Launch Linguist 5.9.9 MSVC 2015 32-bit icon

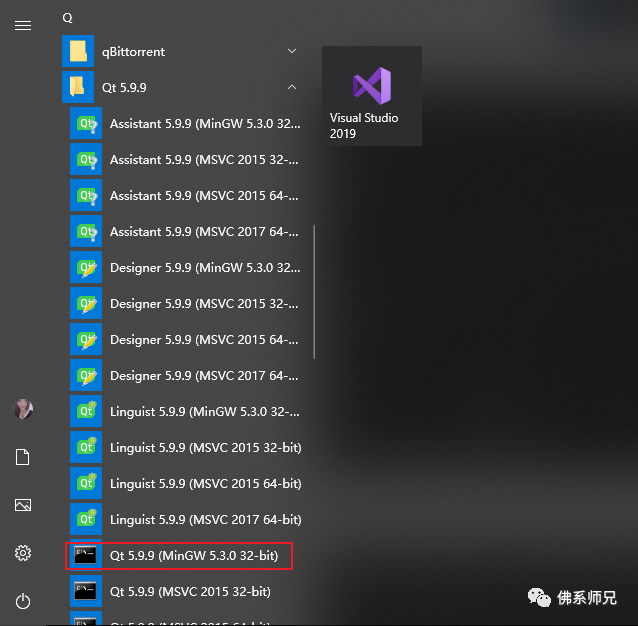[x=86, y=447]
